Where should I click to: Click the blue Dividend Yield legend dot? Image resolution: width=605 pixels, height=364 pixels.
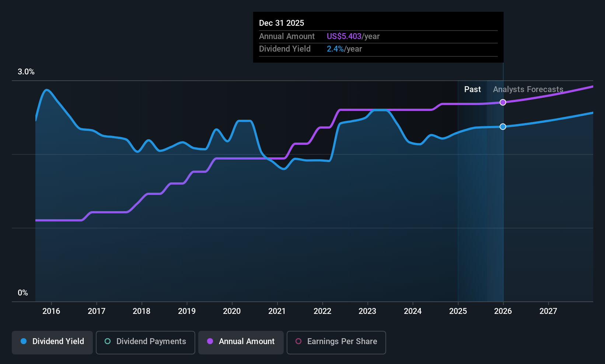click(x=24, y=342)
